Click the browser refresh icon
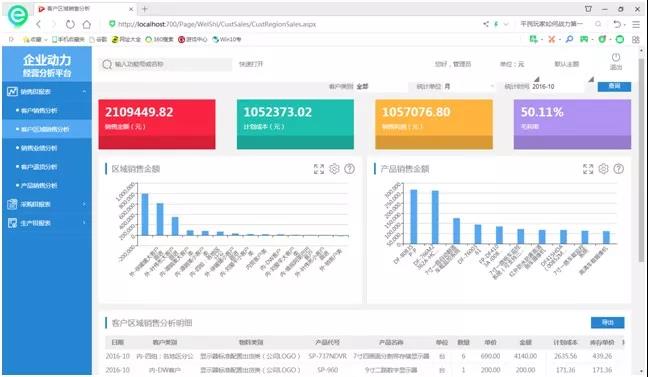The image size is (648, 377). pyautogui.click(x=70, y=24)
